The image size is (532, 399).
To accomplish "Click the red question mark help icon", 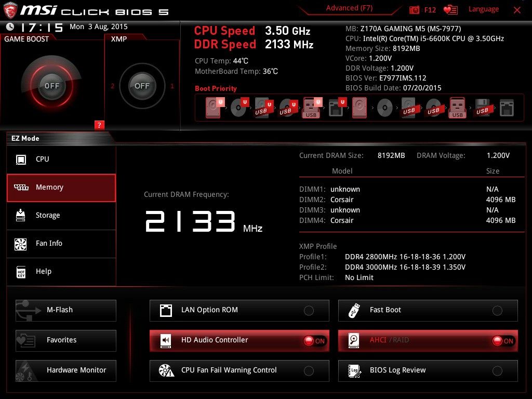I will [x=99, y=125].
